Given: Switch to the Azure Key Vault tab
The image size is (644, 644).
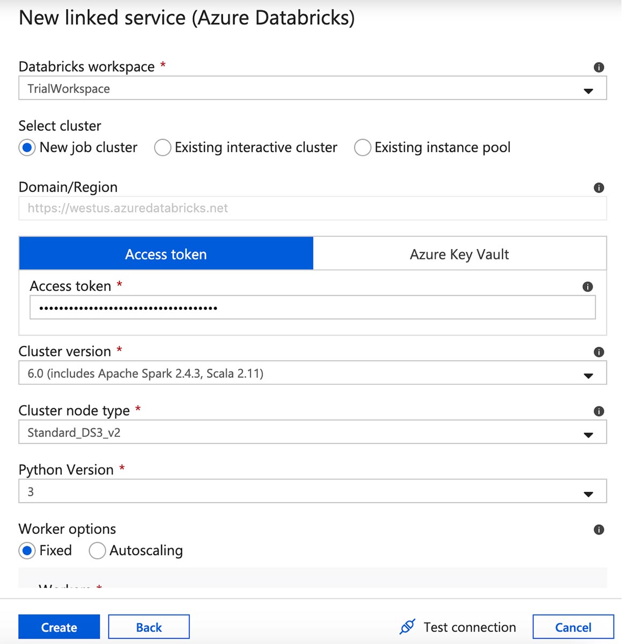Looking at the screenshot, I should 459,254.
